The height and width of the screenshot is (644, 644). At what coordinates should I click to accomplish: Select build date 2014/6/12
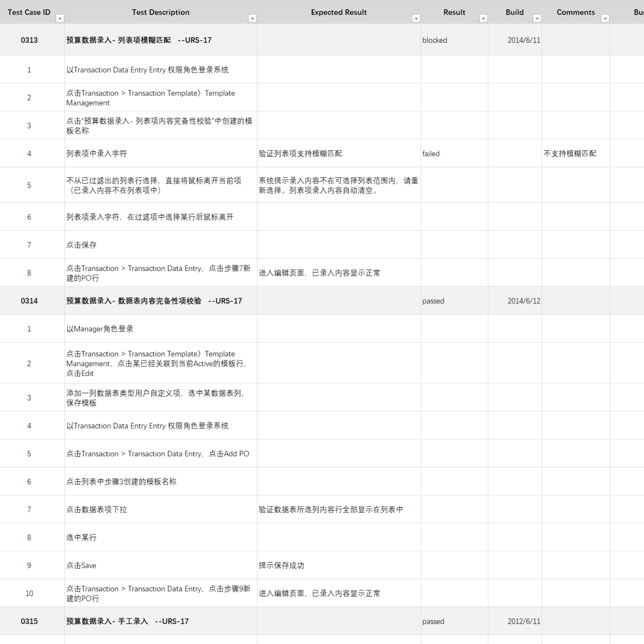pyautogui.click(x=515, y=301)
